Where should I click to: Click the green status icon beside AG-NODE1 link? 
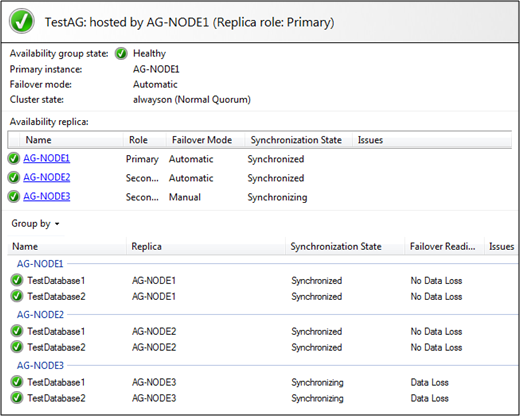[x=14, y=158]
